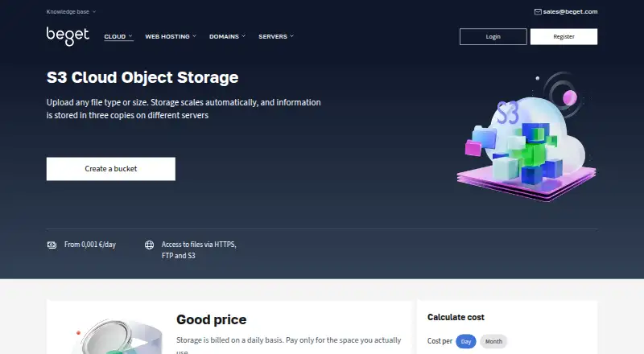Screen dimensions: 644x354
Task: Select Day cost period toggle
Action: point(466,341)
